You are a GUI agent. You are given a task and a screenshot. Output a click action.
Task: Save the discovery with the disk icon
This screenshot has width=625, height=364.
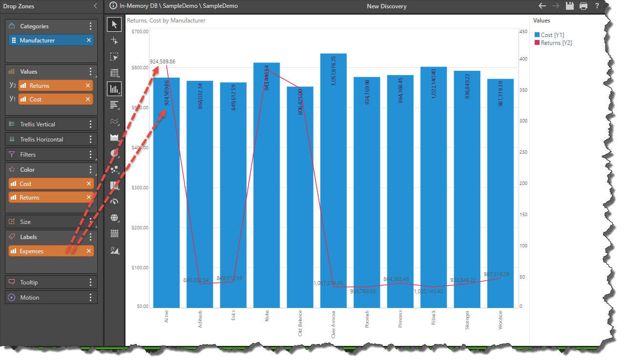click(x=569, y=6)
